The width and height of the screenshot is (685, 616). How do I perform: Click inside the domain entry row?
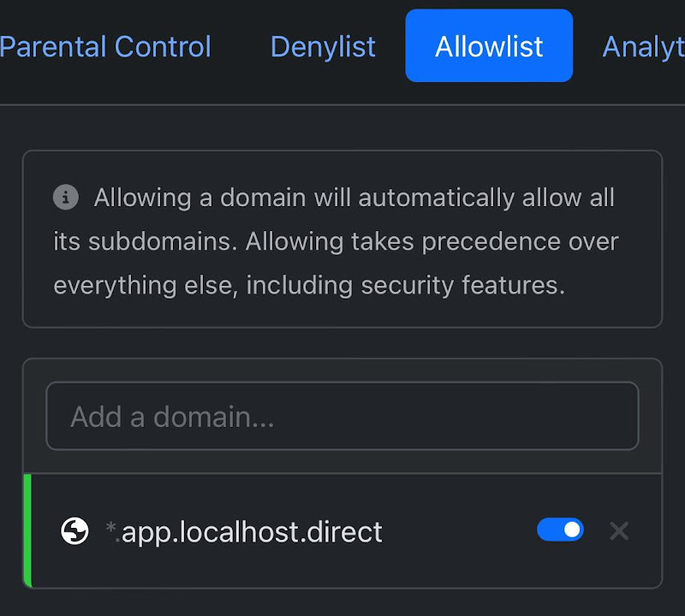342,530
